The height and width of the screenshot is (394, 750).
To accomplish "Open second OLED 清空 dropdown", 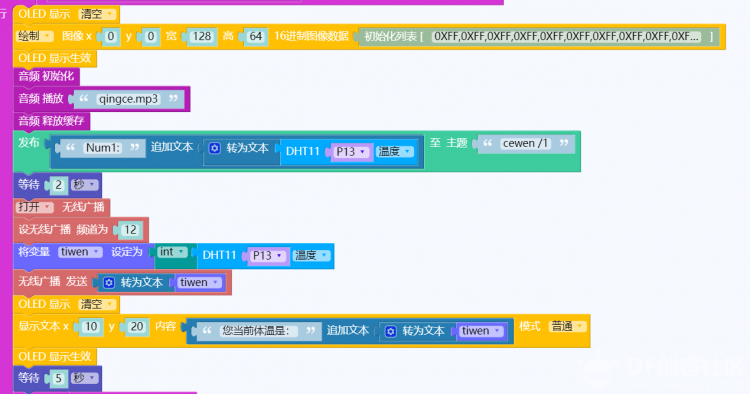I will [x=97, y=304].
